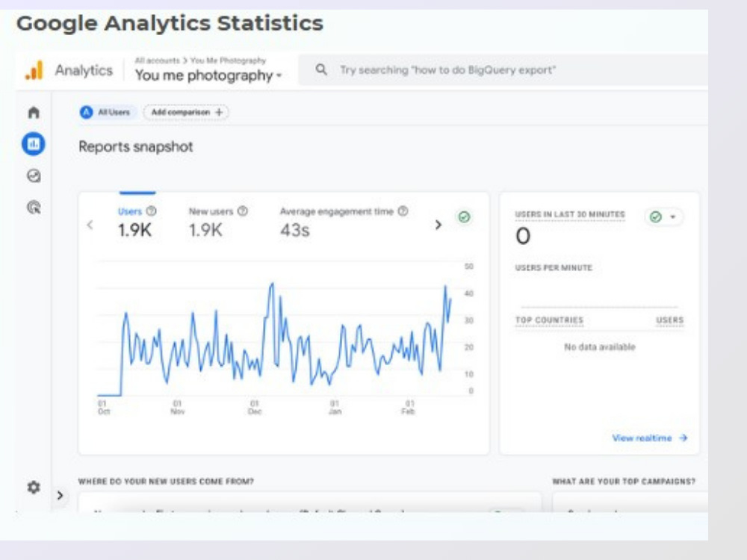Click the No data available text

pyautogui.click(x=600, y=346)
